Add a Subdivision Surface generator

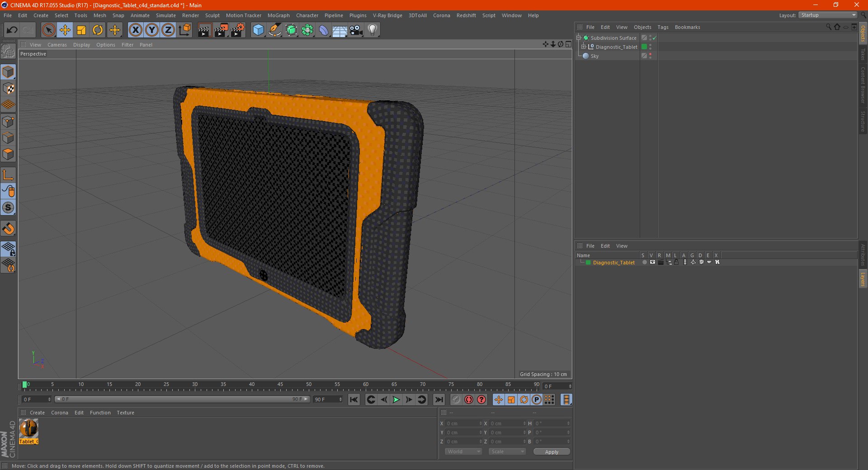click(291, 30)
